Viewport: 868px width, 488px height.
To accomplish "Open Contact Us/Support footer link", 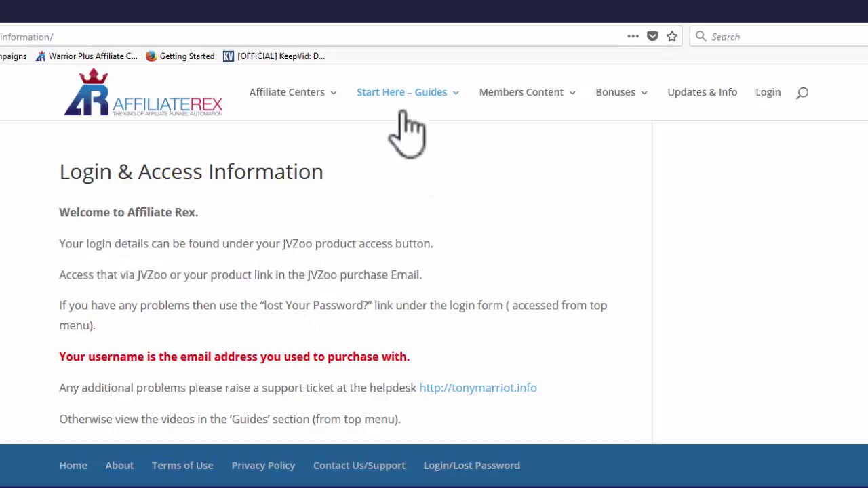I will [x=359, y=465].
